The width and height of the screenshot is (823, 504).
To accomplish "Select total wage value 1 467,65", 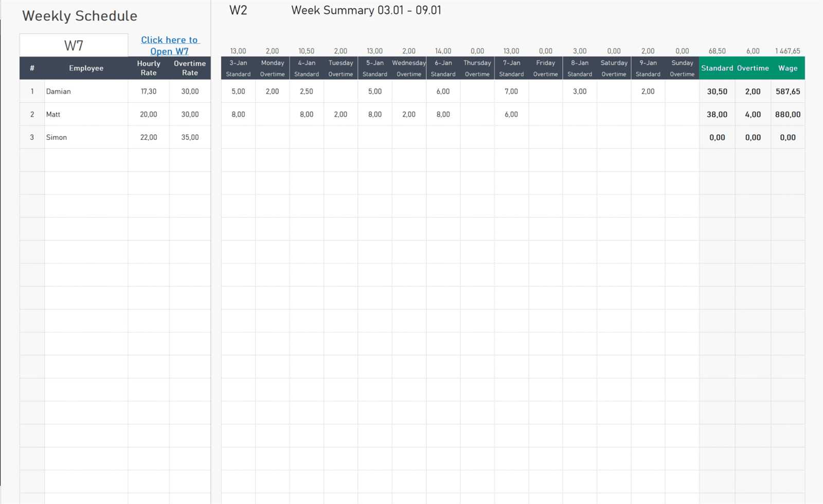I will (x=788, y=51).
